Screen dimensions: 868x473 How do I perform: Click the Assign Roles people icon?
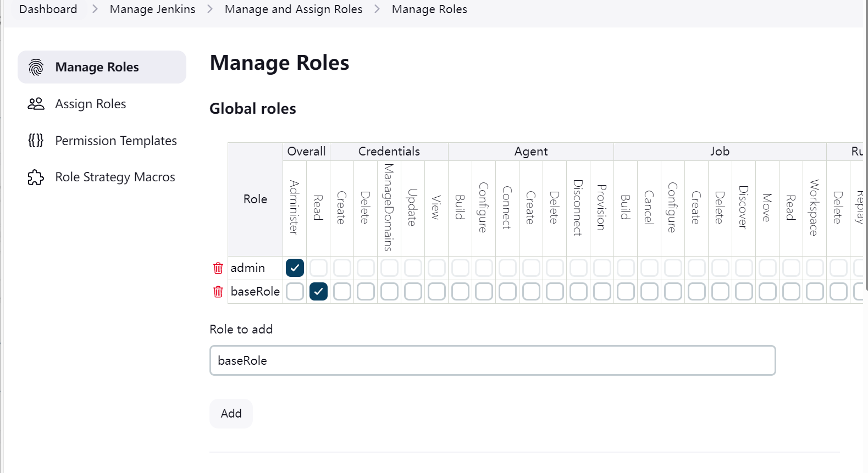pyautogui.click(x=36, y=104)
